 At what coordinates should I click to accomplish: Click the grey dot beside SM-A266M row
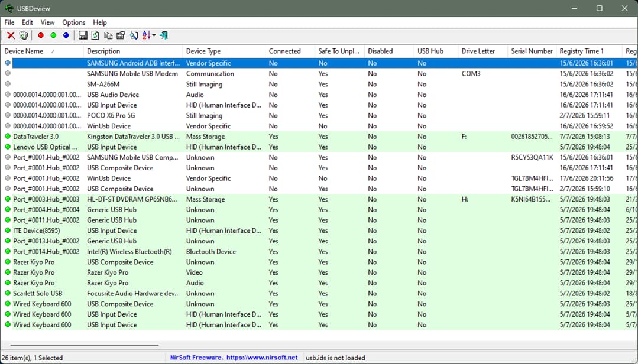click(x=8, y=84)
